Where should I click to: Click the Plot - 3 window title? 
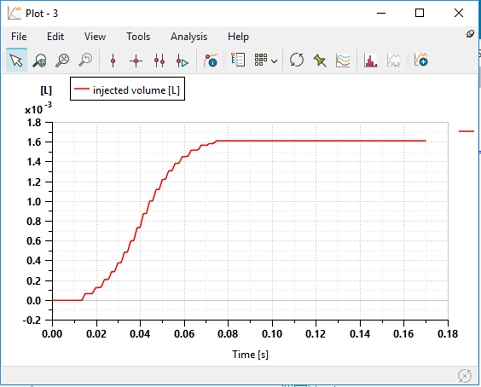(42, 13)
